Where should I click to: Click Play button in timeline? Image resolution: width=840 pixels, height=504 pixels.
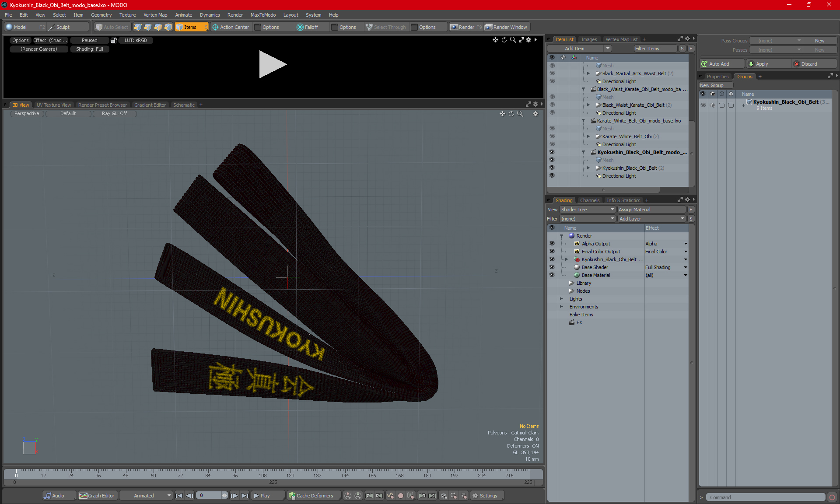click(x=268, y=496)
